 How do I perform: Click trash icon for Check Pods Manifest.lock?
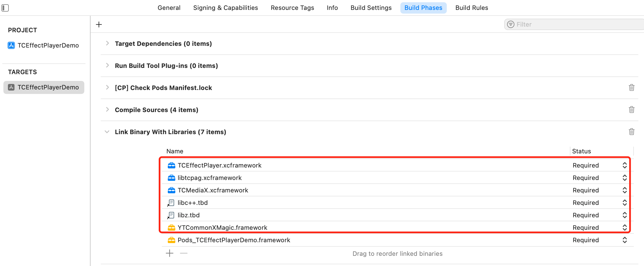(631, 87)
